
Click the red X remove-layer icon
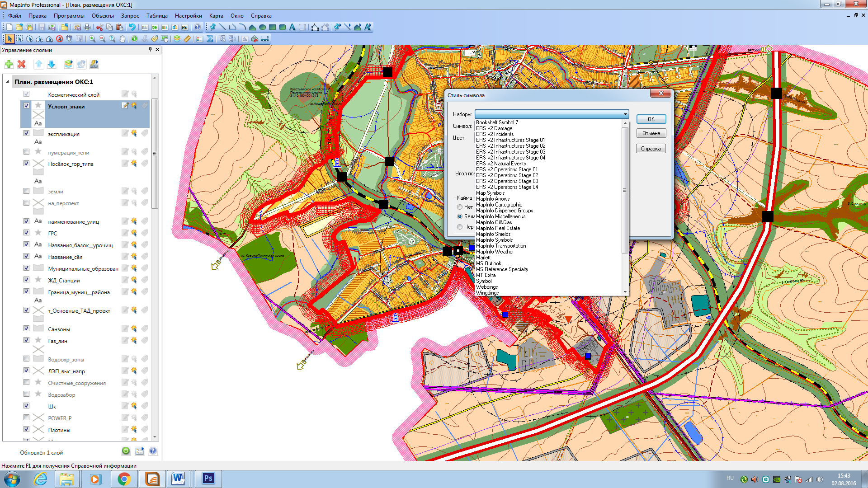21,64
